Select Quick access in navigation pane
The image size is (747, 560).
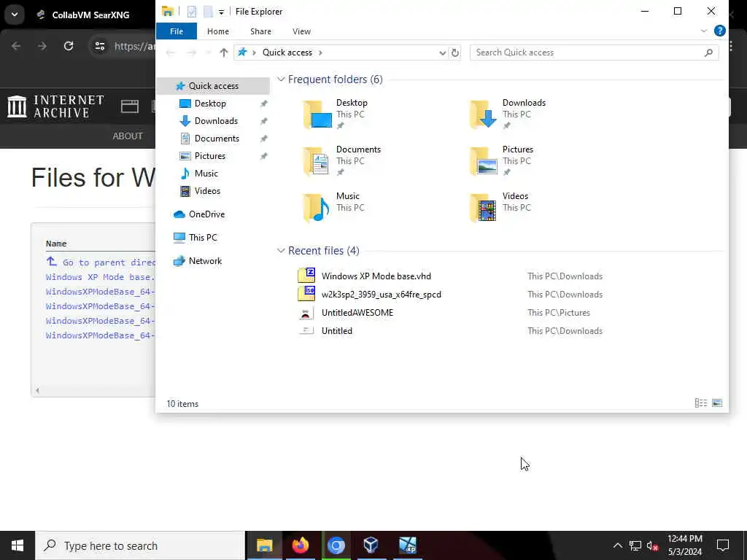click(x=213, y=86)
